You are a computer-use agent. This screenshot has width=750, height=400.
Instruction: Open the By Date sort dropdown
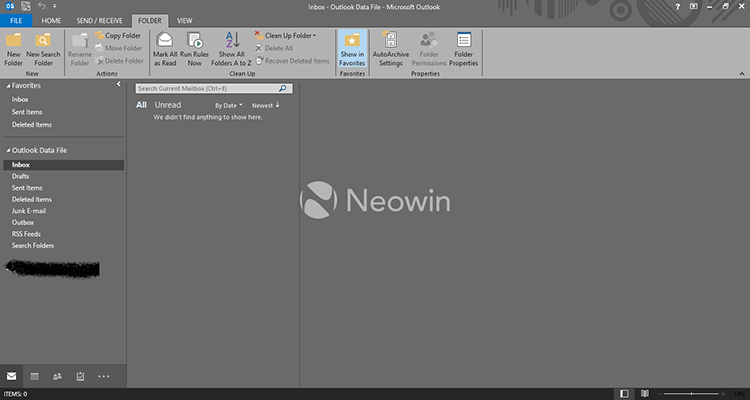(228, 105)
